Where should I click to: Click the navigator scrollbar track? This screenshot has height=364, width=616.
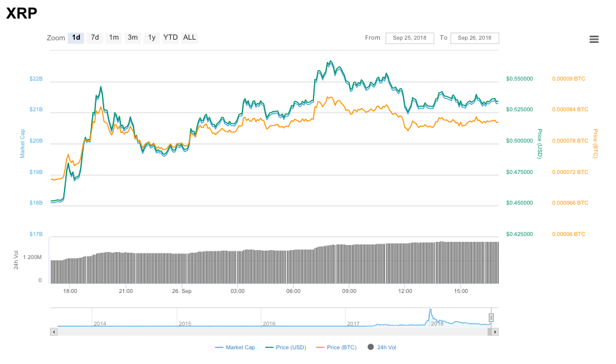272,332
